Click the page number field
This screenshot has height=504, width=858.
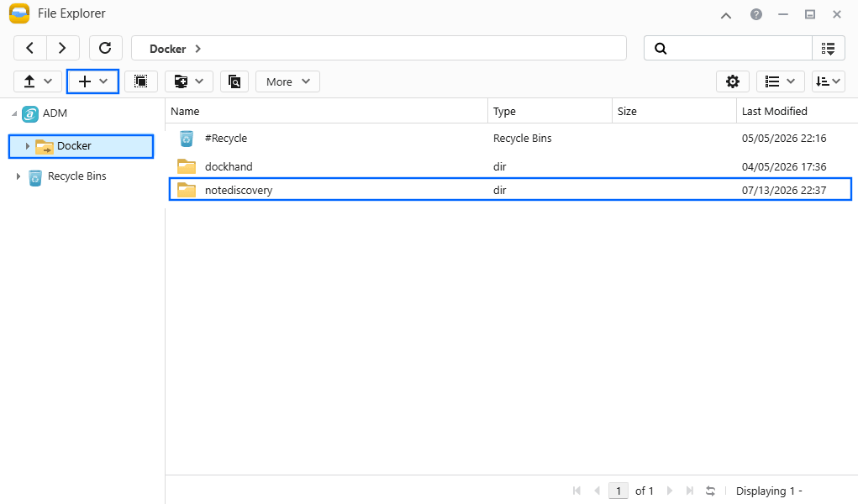[618, 491]
